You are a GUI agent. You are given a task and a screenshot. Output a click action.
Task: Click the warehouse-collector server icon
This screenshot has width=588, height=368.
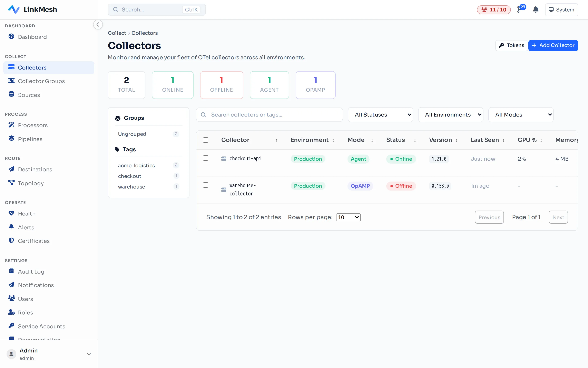(224, 190)
